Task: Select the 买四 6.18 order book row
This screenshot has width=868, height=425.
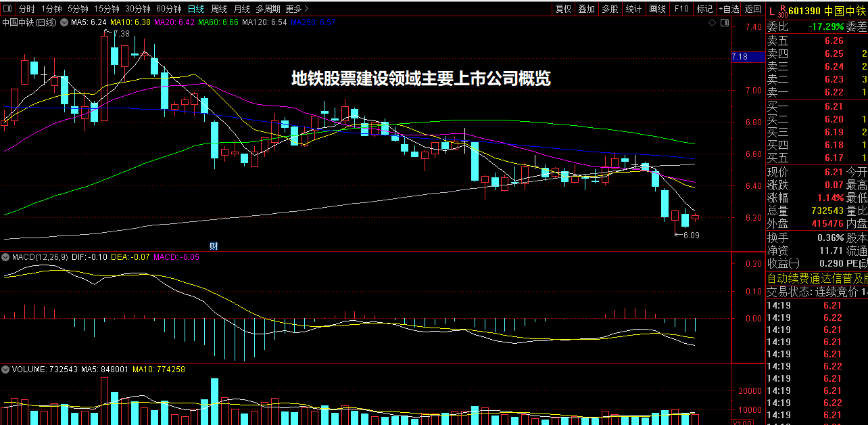Action: [817, 145]
